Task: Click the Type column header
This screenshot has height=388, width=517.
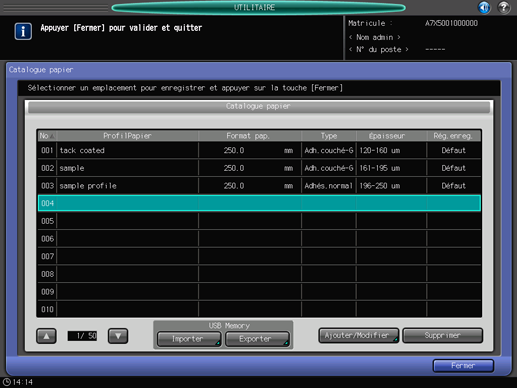Action: [x=329, y=136]
